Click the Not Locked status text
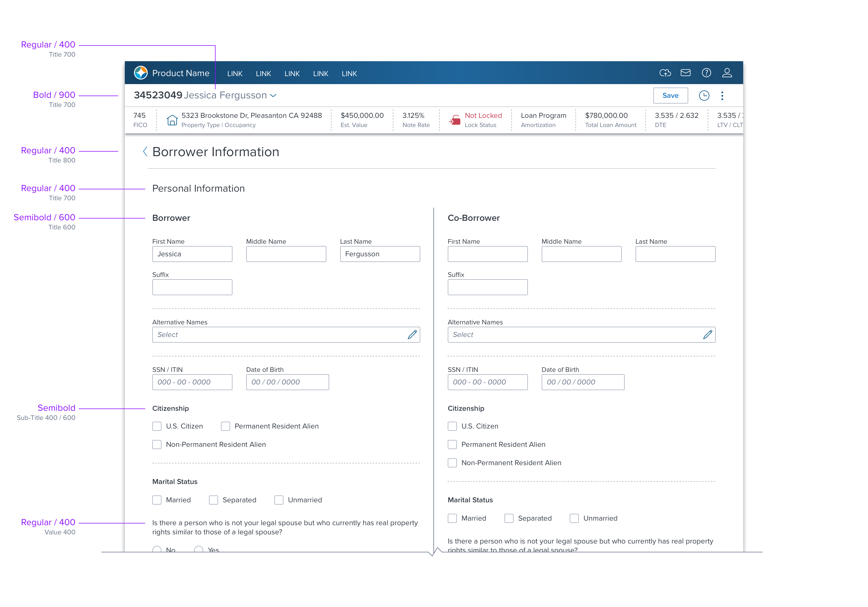Viewport: 868px width, 607px height. (x=483, y=116)
